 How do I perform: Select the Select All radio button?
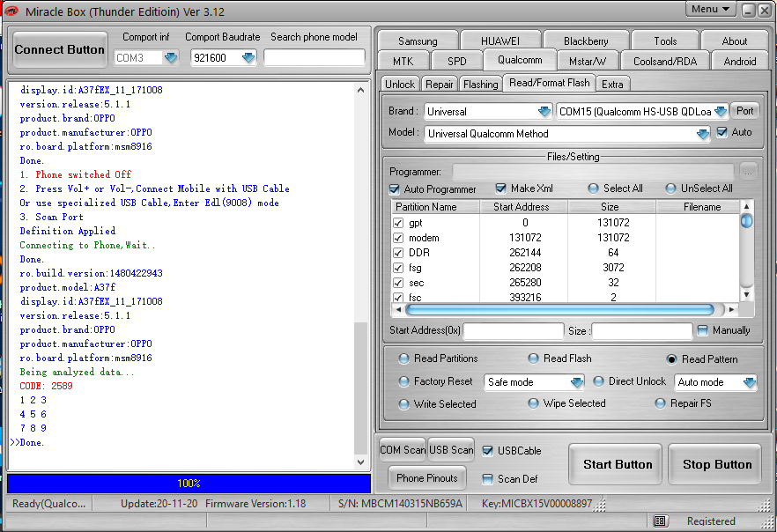(593, 188)
